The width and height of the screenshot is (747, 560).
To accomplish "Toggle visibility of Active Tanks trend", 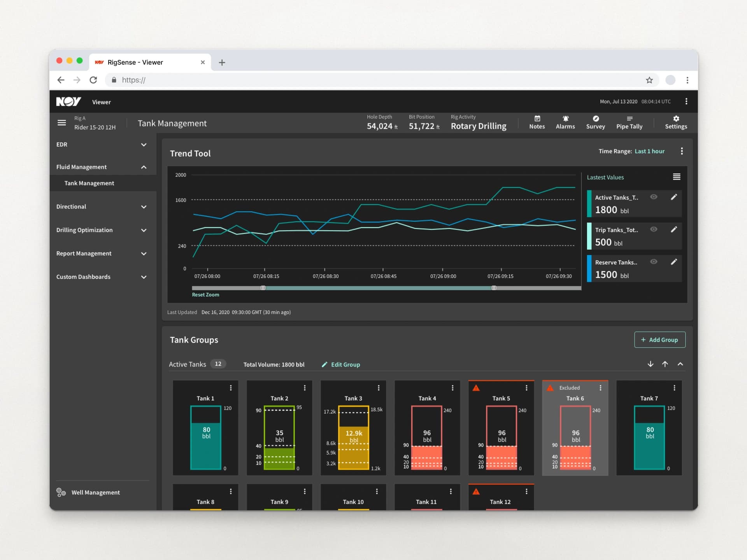I will coord(654,197).
